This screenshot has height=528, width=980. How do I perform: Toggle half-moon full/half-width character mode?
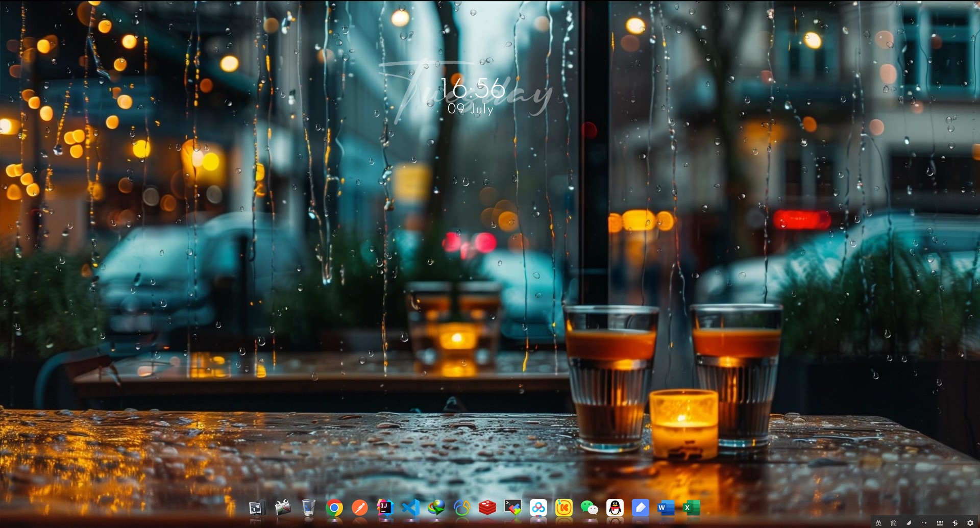coord(909,523)
